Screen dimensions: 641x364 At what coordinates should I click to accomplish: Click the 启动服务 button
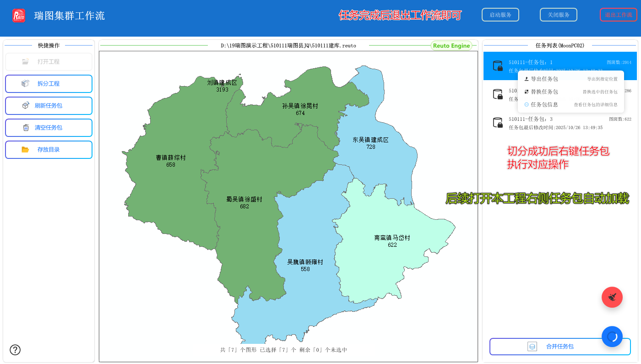pyautogui.click(x=500, y=14)
